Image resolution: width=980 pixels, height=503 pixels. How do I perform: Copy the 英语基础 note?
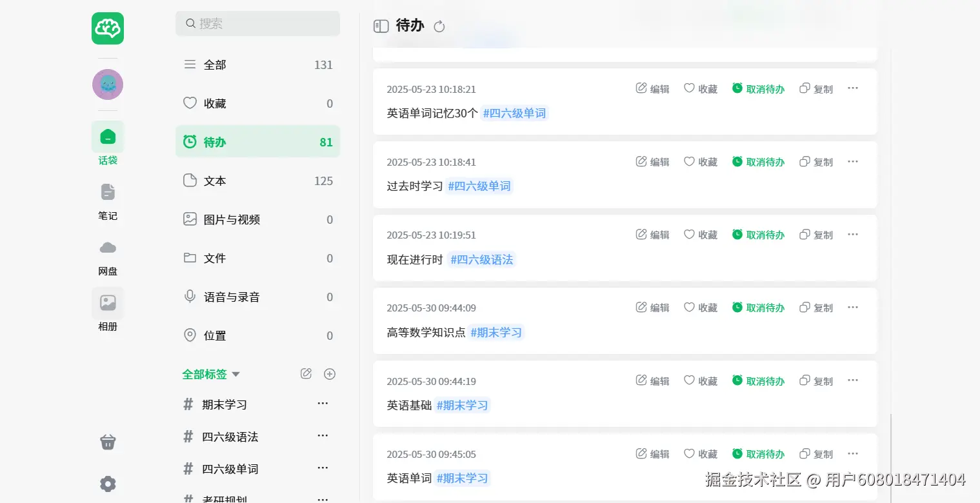816,381
